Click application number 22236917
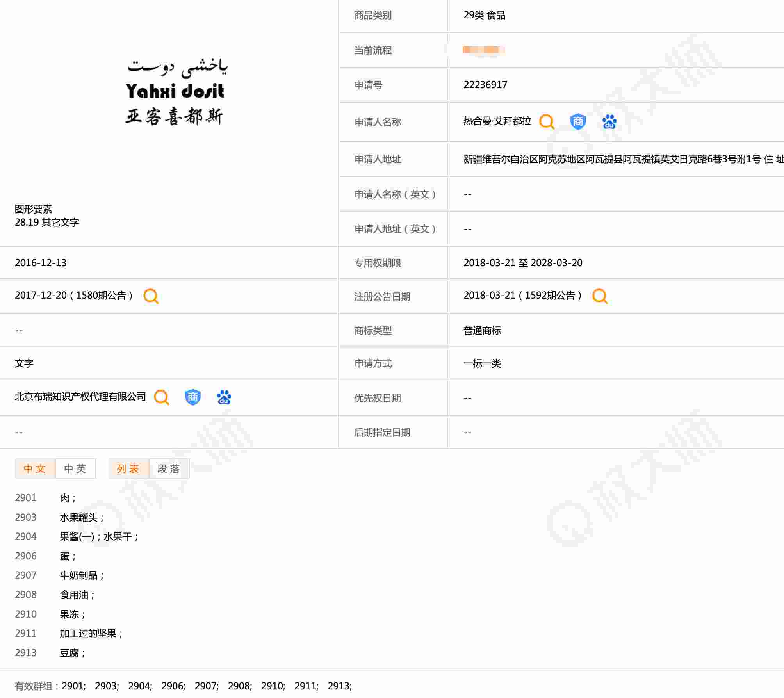 click(x=485, y=85)
